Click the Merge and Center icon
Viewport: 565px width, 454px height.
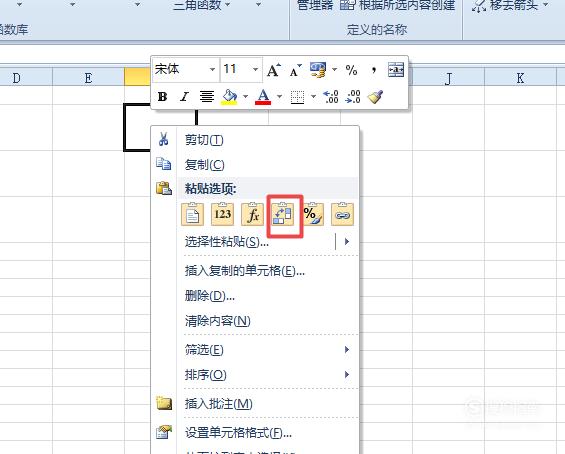396,70
